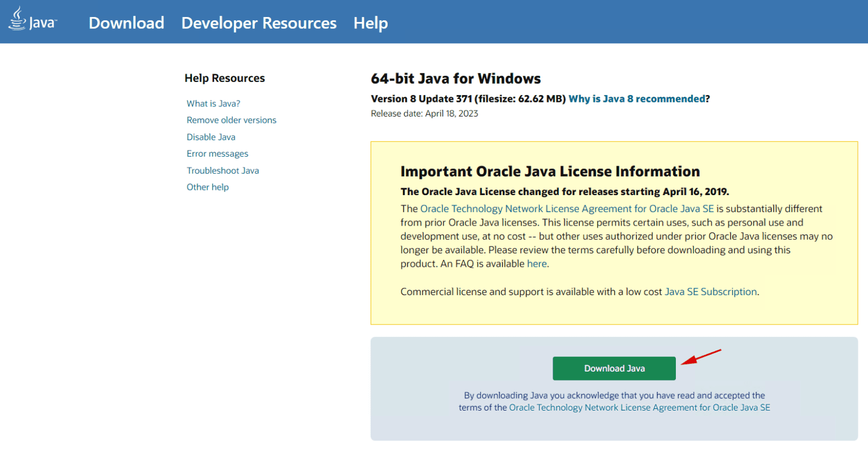Open license agreement link inside yellow notice

567,209
